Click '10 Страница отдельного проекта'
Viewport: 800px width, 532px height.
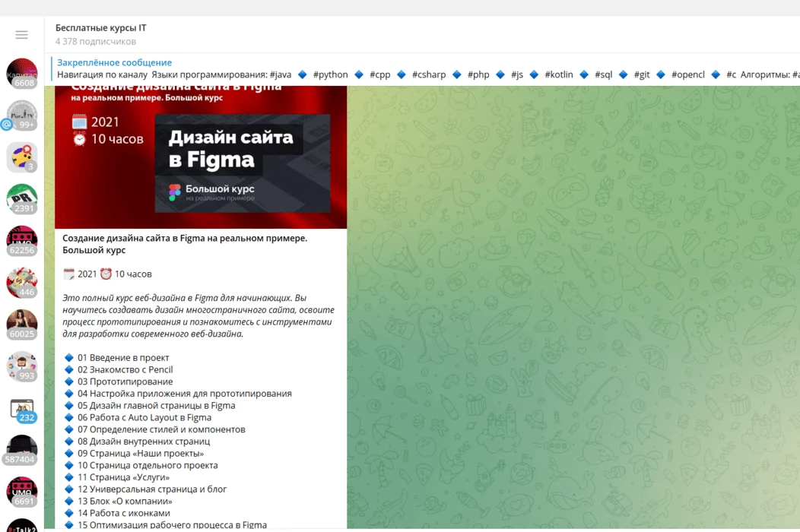pos(148,465)
